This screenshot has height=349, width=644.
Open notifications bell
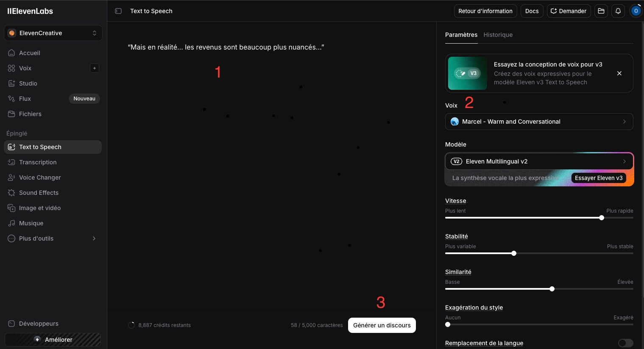[x=618, y=11]
